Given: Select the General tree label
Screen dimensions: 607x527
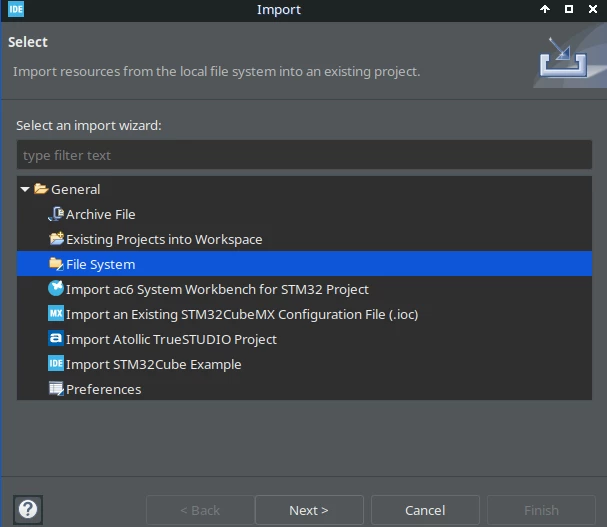Looking at the screenshot, I should (x=75, y=189).
